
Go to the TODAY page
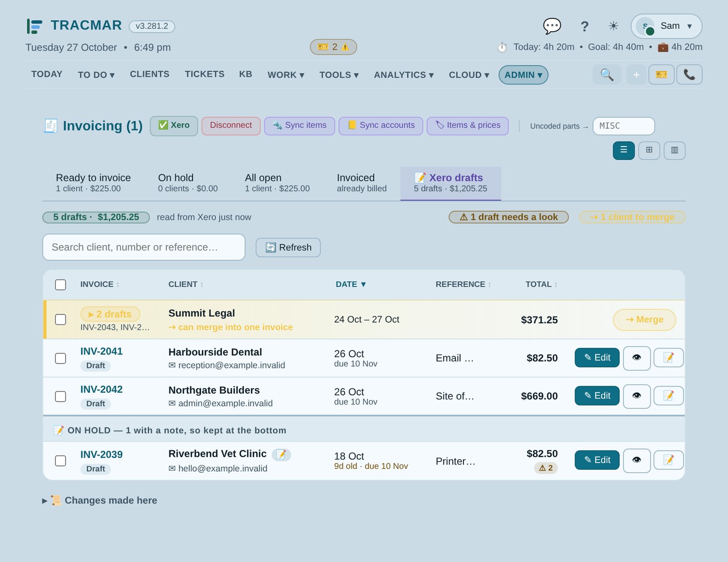(x=47, y=74)
